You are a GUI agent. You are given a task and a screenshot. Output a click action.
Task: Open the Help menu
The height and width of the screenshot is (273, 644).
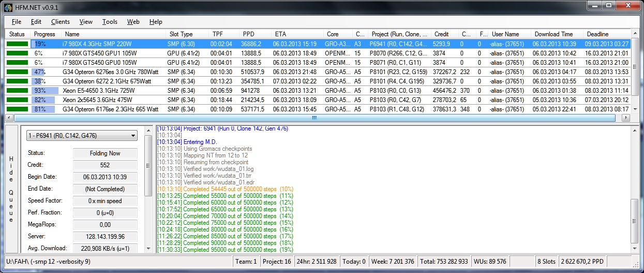(x=156, y=22)
